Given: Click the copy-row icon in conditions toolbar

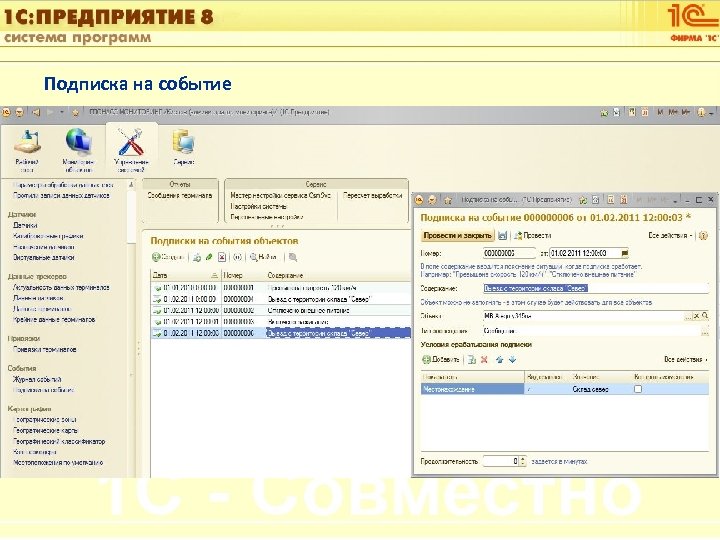Looking at the screenshot, I should pyautogui.click(x=472, y=360).
